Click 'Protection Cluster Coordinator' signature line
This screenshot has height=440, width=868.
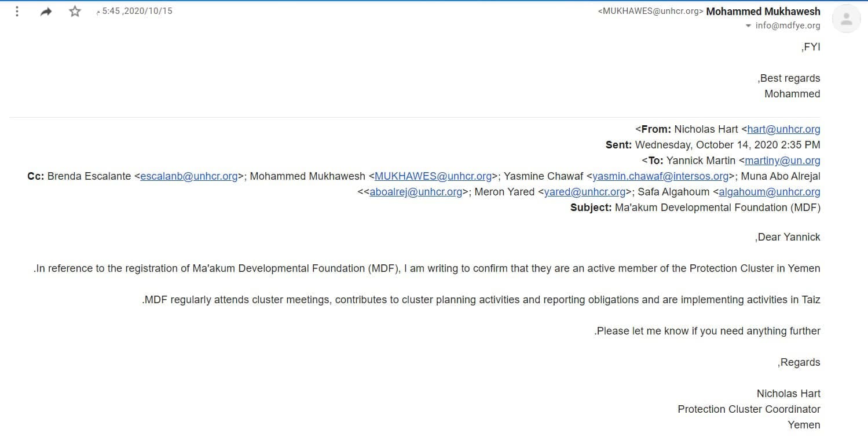pos(749,409)
